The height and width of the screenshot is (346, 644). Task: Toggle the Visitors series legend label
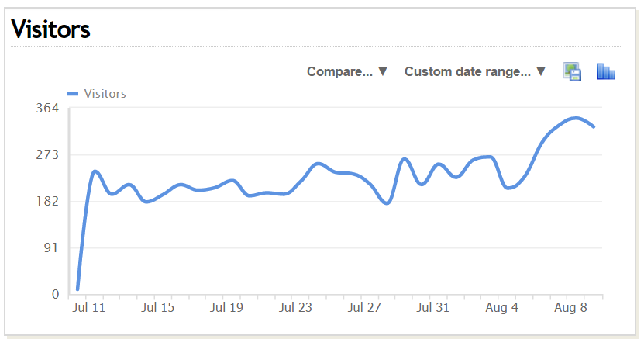[x=105, y=94]
